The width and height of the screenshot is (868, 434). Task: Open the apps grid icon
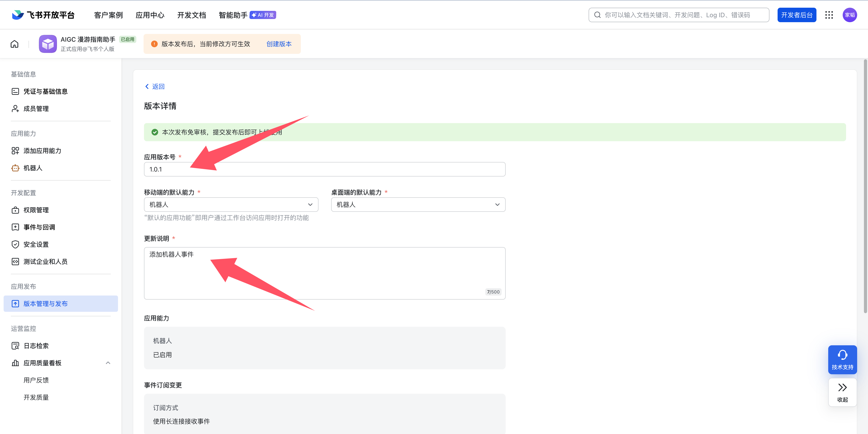point(829,15)
